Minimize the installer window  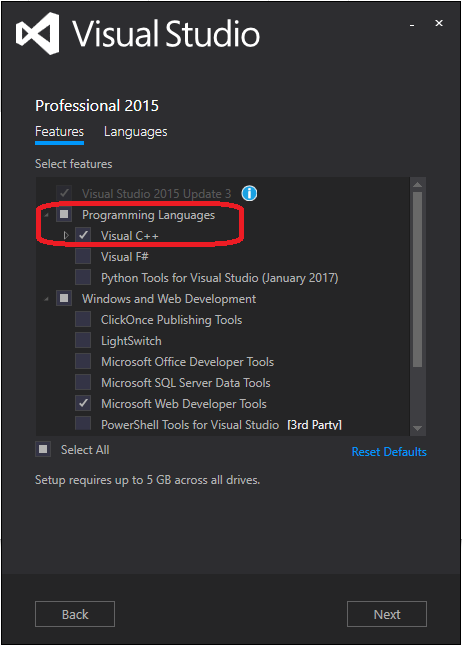[412, 25]
